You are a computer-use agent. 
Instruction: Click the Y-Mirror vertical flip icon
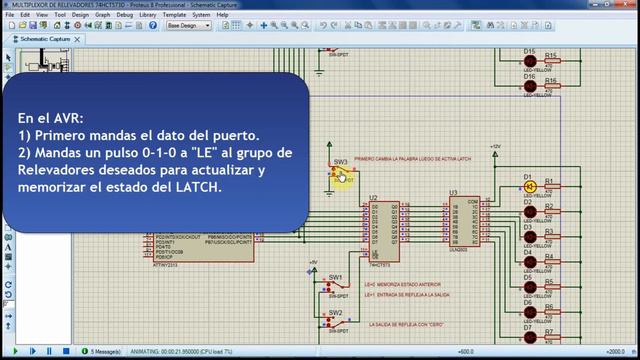pyautogui.click(x=8, y=326)
